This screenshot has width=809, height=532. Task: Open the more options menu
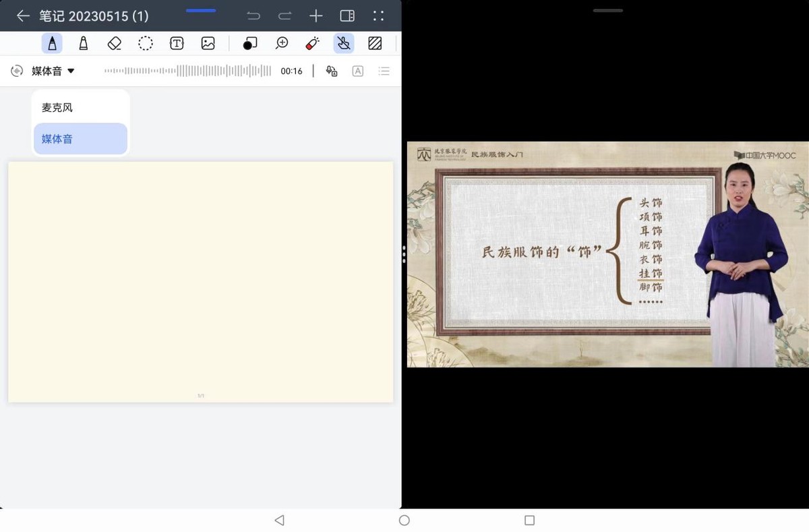(x=378, y=16)
